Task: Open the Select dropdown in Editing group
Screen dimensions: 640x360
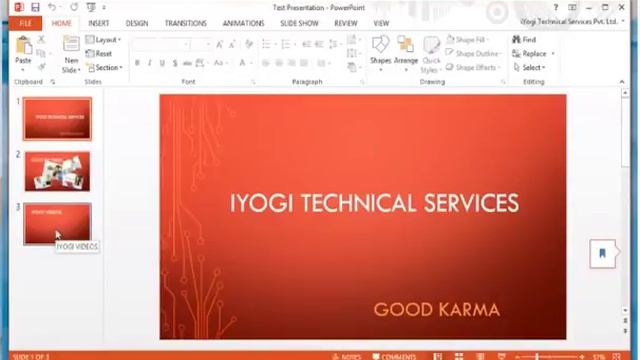Action: pos(529,67)
